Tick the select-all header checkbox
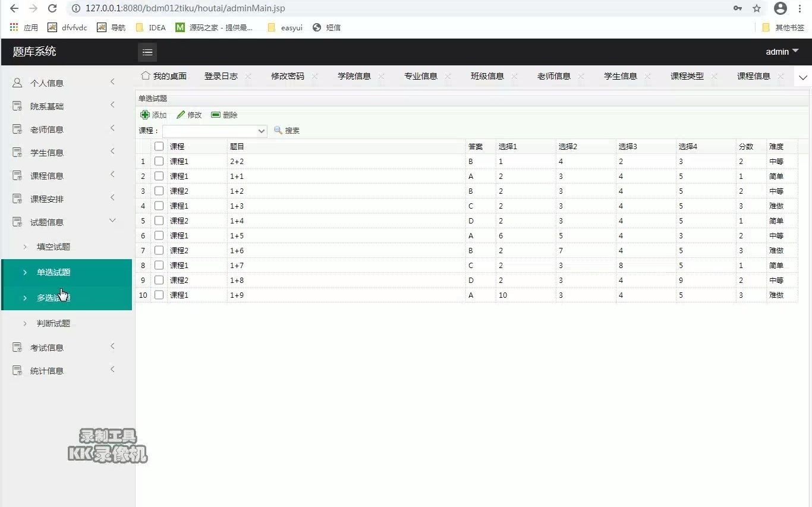812x507 pixels. (159, 146)
